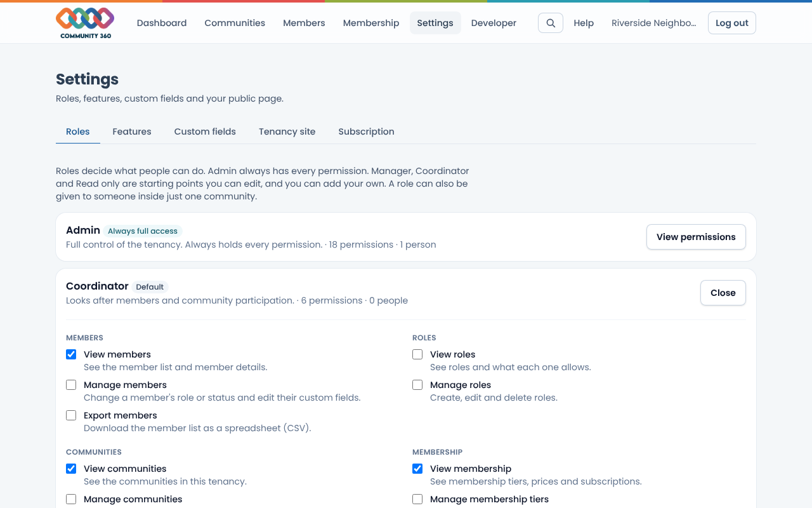Click the 'Always full access' badge
This screenshot has height=508, width=812.
point(143,231)
